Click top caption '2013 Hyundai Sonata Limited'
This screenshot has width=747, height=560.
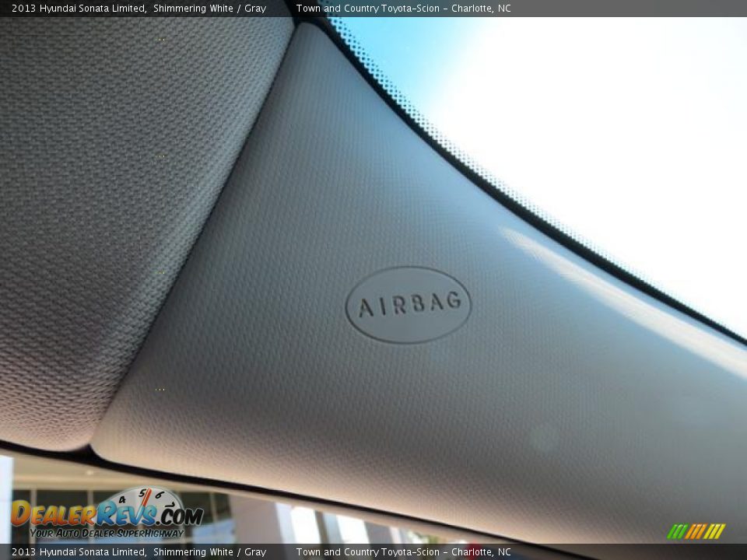(79, 8)
